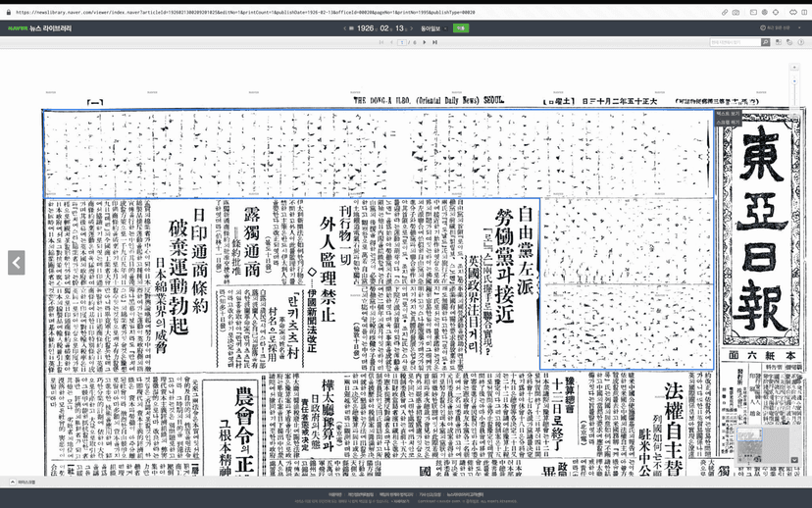
Task: Click the green button next to 동아일보
Action: pos(460,28)
